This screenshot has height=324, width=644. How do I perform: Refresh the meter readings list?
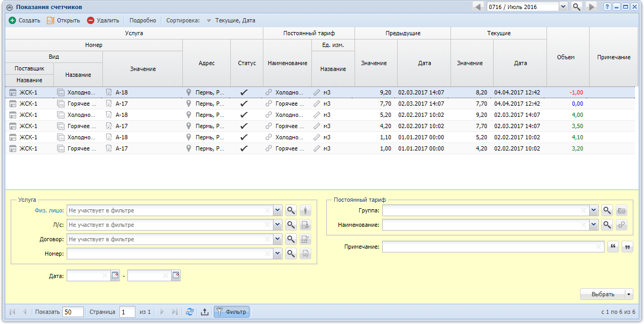coord(190,312)
